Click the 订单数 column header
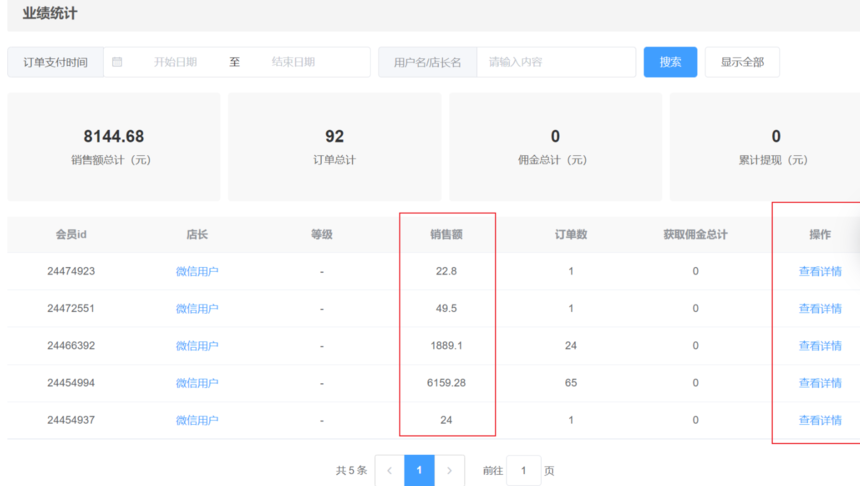Image resolution: width=860 pixels, height=486 pixels. pyautogui.click(x=571, y=235)
